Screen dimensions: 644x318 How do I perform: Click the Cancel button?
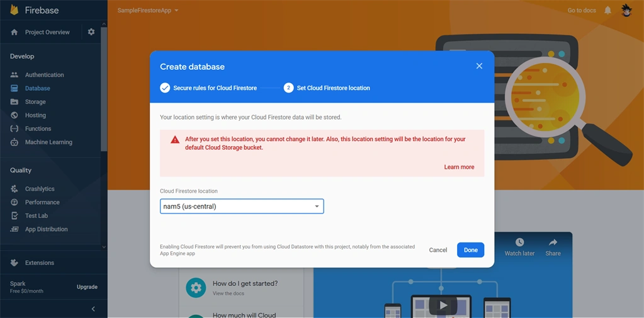(x=438, y=250)
